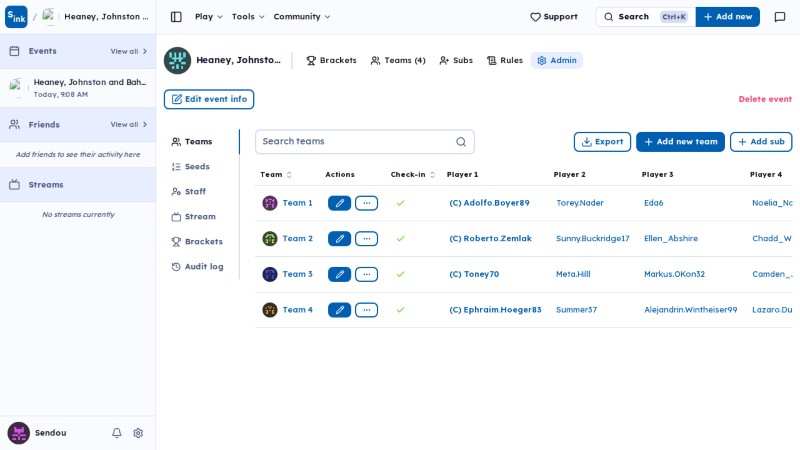800x450 pixels.
Task: Open notifications bell icon
Action: (117, 433)
